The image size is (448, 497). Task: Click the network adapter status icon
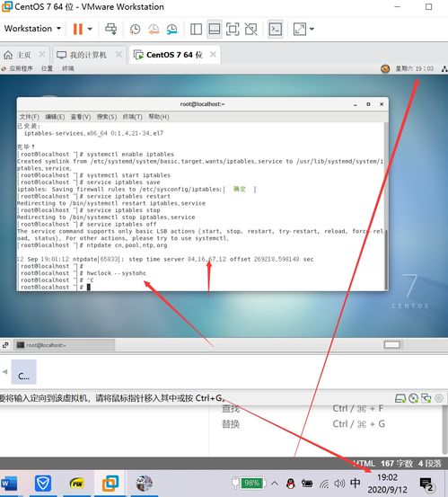pos(426,398)
